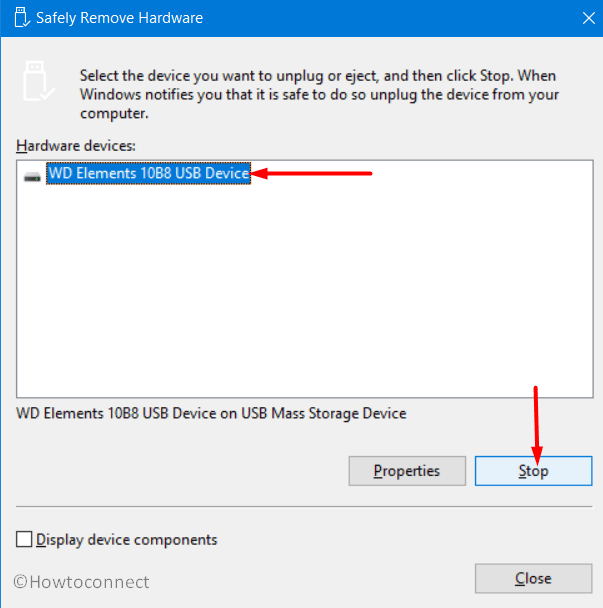Enable Display device components checkbox

pyautogui.click(x=24, y=539)
